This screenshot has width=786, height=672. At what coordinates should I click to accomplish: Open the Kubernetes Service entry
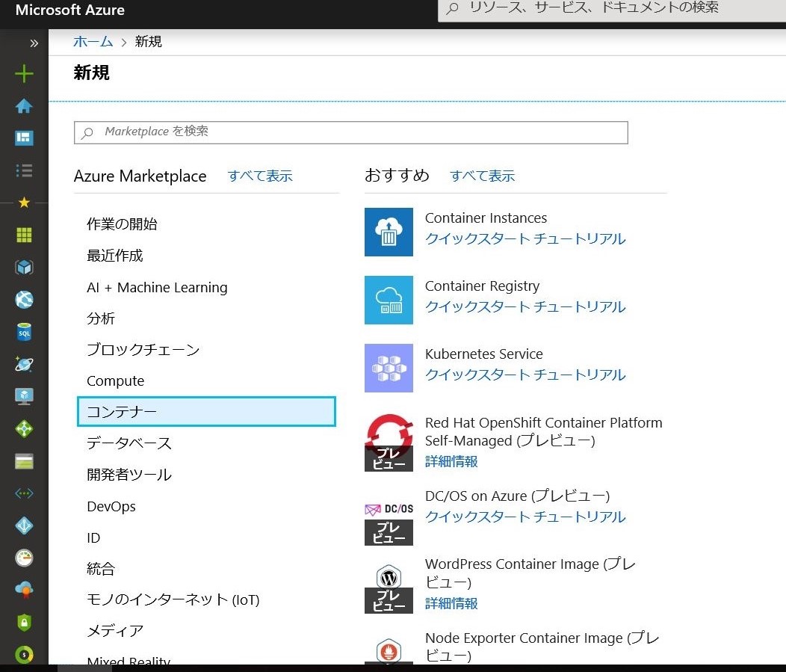[483, 354]
